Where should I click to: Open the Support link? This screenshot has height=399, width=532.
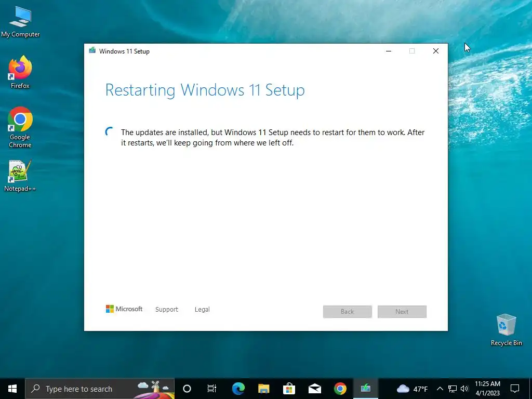(x=167, y=310)
